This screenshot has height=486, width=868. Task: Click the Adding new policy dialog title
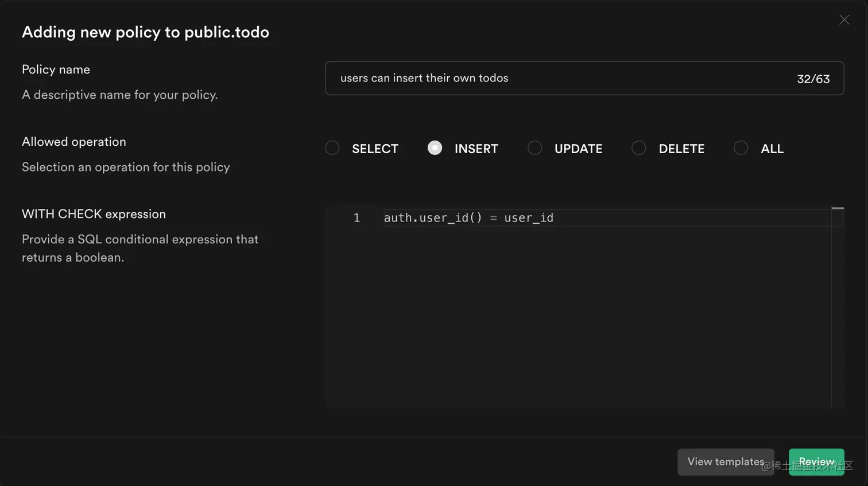[x=145, y=32]
